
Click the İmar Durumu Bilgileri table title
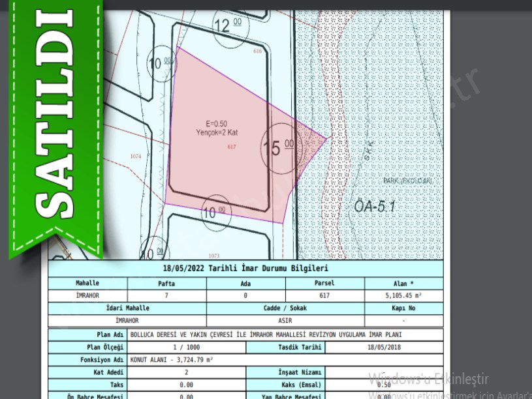tap(245, 269)
